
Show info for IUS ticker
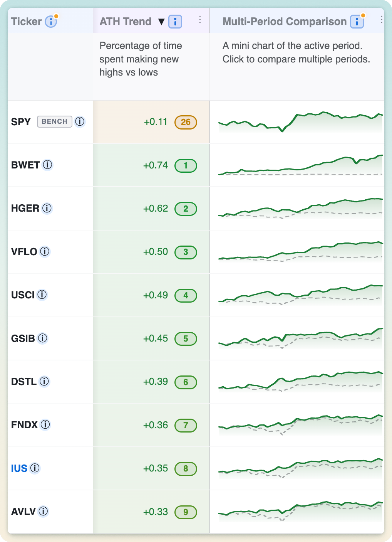pyautogui.click(x=35, y=468)
